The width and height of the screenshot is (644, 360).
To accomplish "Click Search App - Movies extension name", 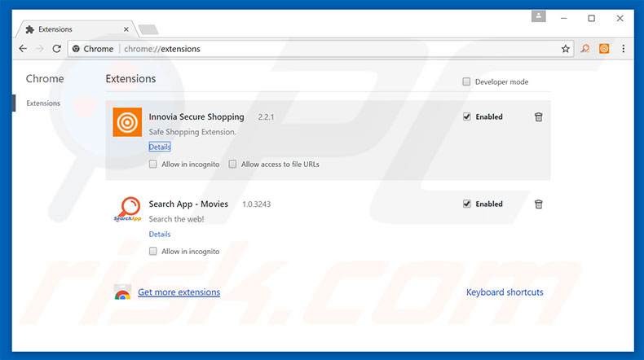I will [x=188, y=204].
